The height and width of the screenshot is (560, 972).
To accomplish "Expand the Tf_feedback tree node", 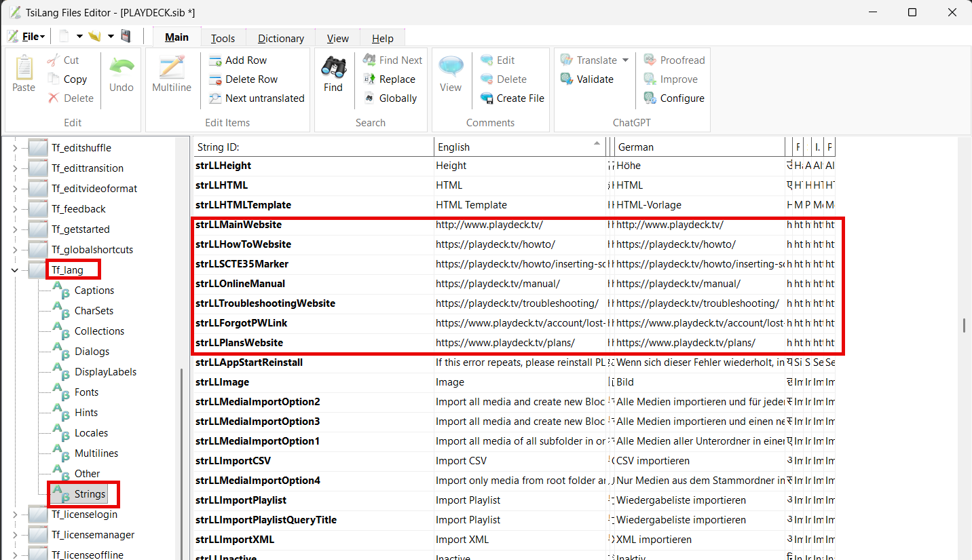I will coord(16,209).
